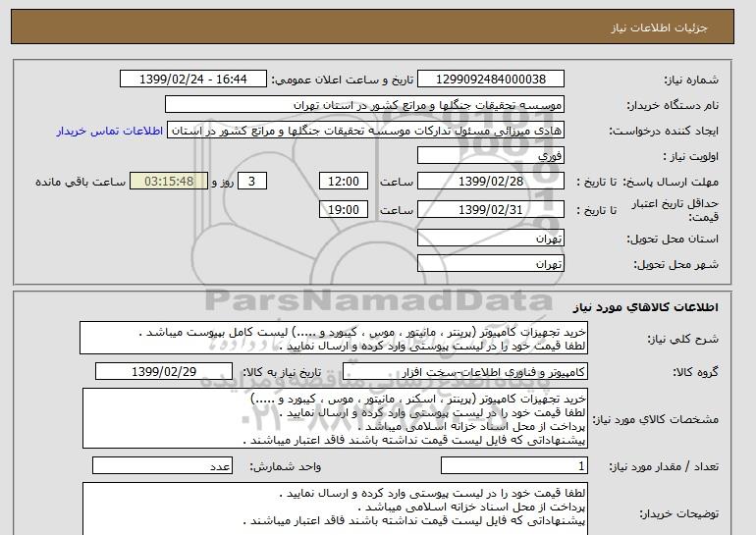Click the label اولویت نیاز
Viewport: 756px width, 535px height.
click(690, 157)
